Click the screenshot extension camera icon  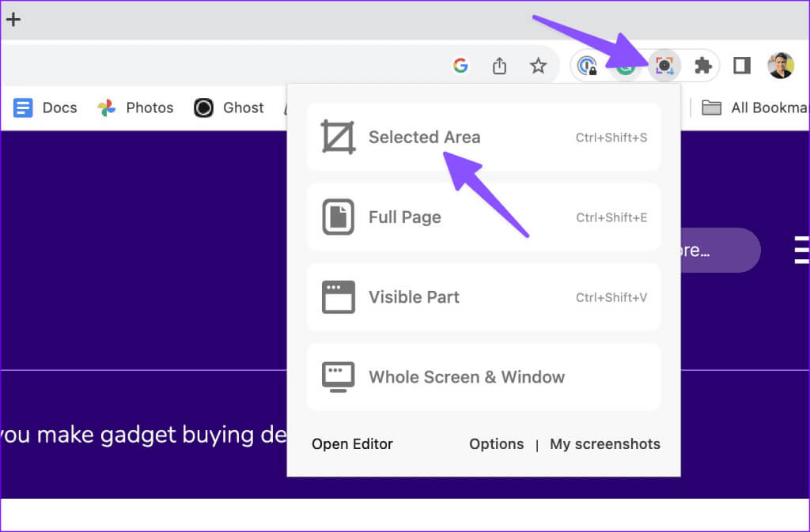(664, 66)
